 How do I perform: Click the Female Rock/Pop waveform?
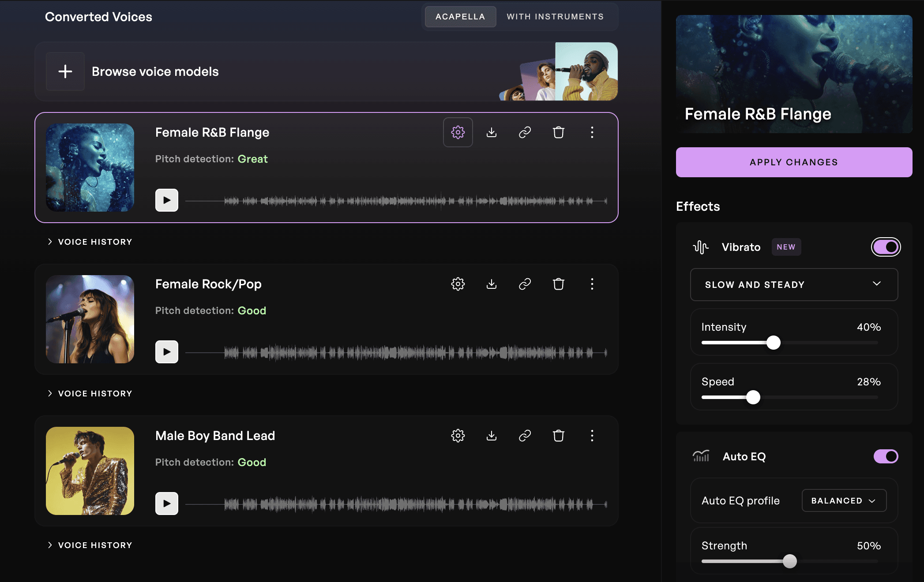click(x=396, y=353)
